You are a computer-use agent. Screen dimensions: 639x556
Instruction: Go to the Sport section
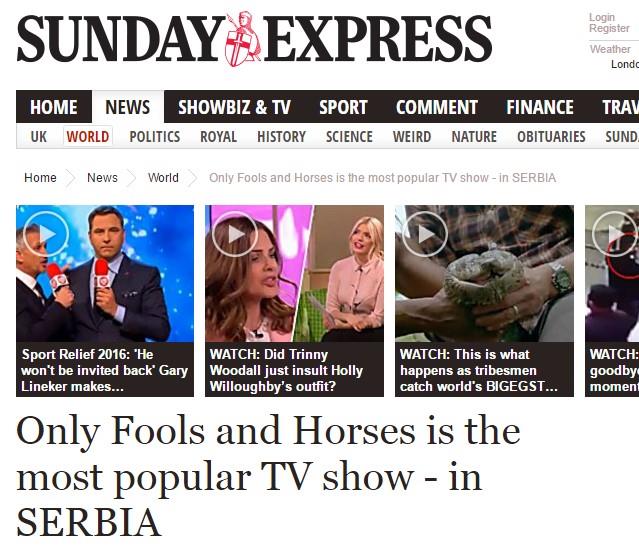(343, 107)
